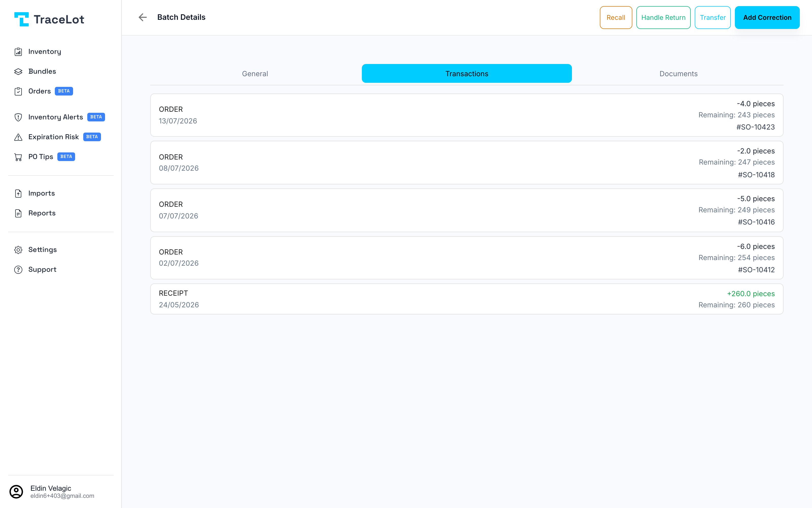The width and height of the screenshot is (812, 508).
Task: Click the TraceLot logo icon
Action: [x=22, y=19]
